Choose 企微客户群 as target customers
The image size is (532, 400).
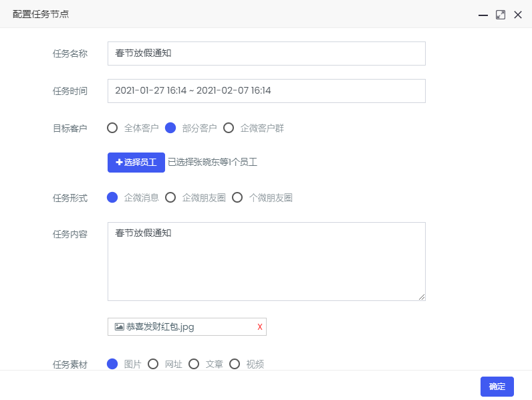(229, 128)
